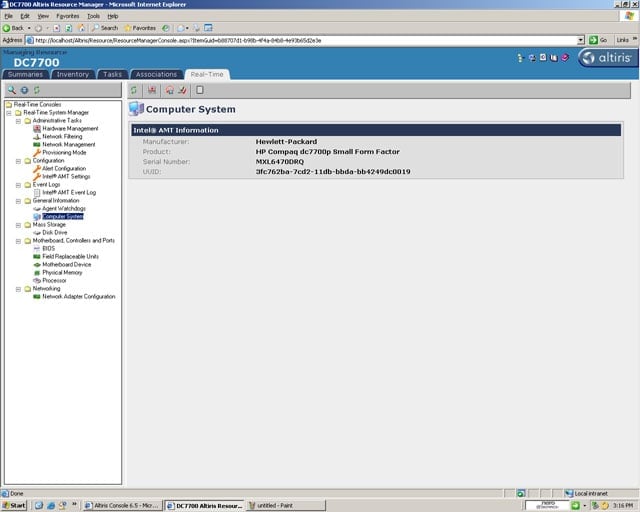Viewport: 640px width, 512px height.
Task: Select Physical Memory tree item
Action: [62, 273]
